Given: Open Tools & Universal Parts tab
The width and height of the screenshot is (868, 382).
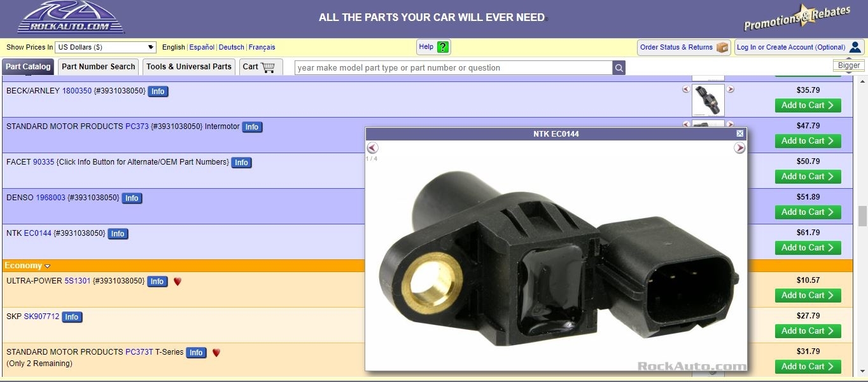Looking at the screenshot, I should click(x=189, y=67).
